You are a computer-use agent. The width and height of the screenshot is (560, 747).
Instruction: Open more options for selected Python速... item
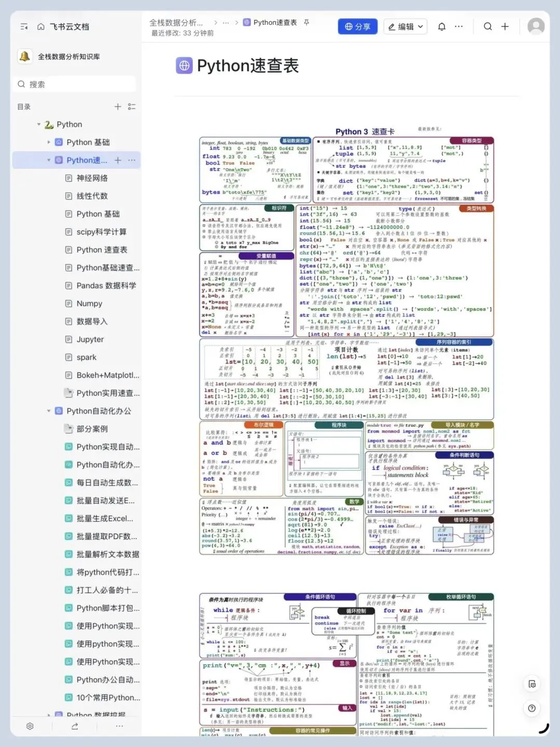pyautogui.click(x=132, y=160)
